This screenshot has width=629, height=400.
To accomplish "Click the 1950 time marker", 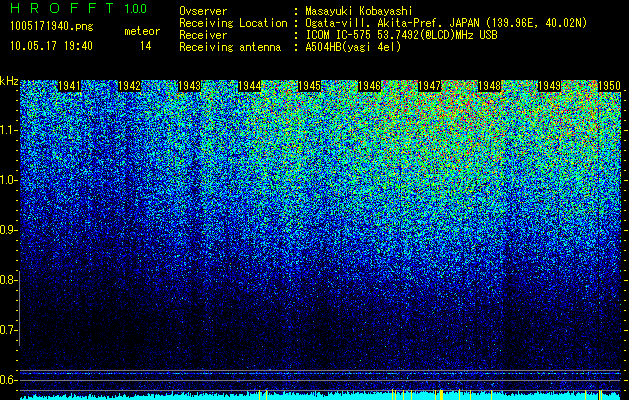I will pos(609,86).
